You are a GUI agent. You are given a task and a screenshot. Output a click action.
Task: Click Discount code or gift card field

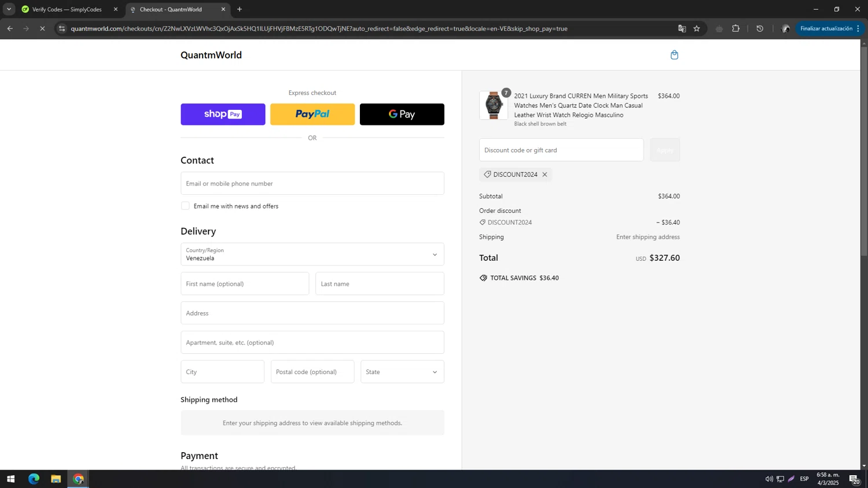click(x=561, y=150)
